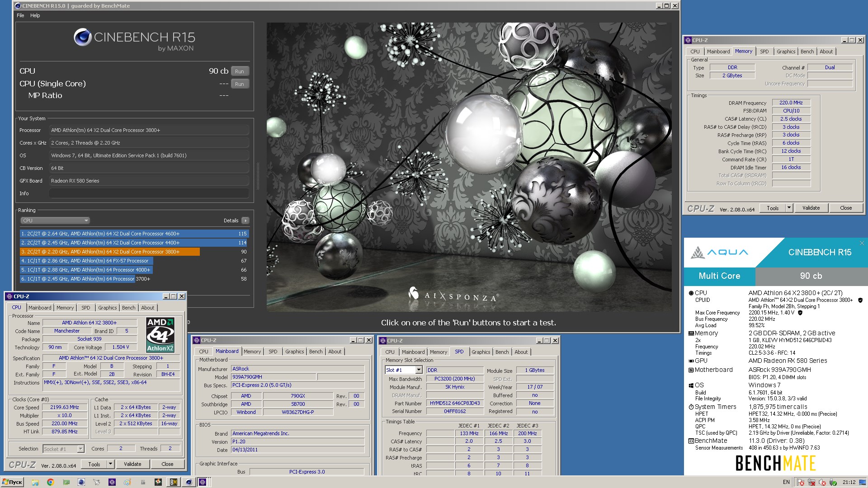Select highlighted ranking row X2 3800+
Screen dimensions: 868x488
click(134, 252)
